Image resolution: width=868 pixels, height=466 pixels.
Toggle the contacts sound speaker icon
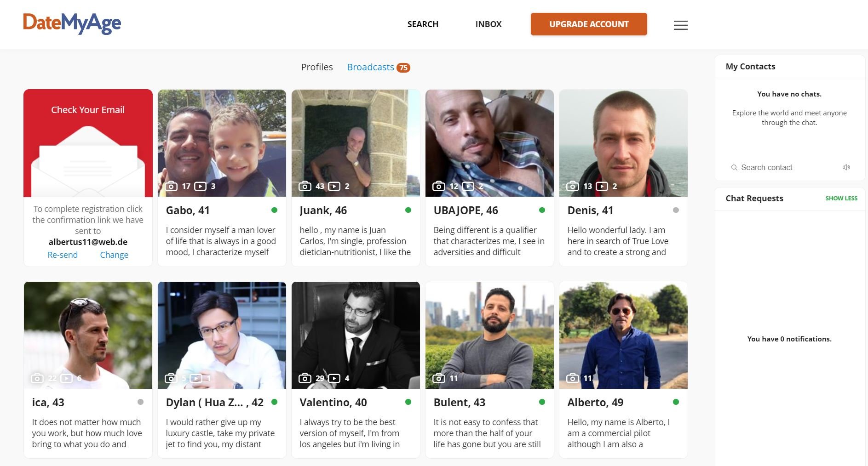pos(846,167)
